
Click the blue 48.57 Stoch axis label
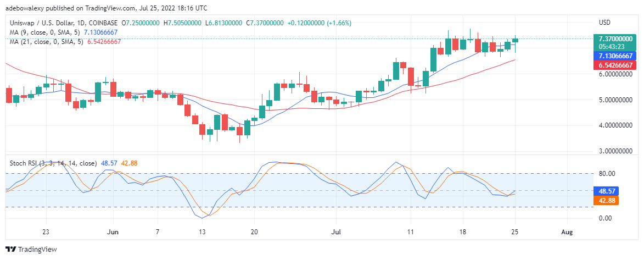[x=606, y=191]
